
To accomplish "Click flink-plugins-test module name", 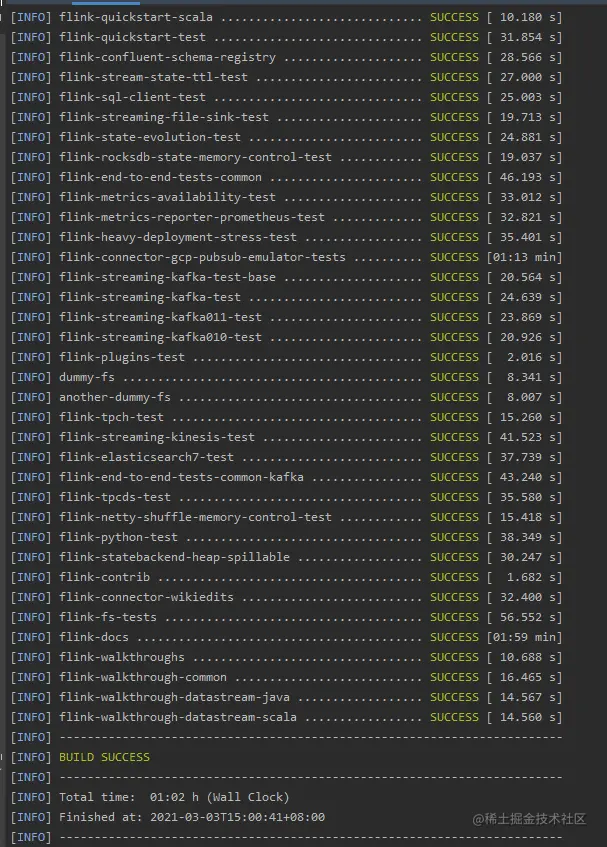I will [122, 357].
